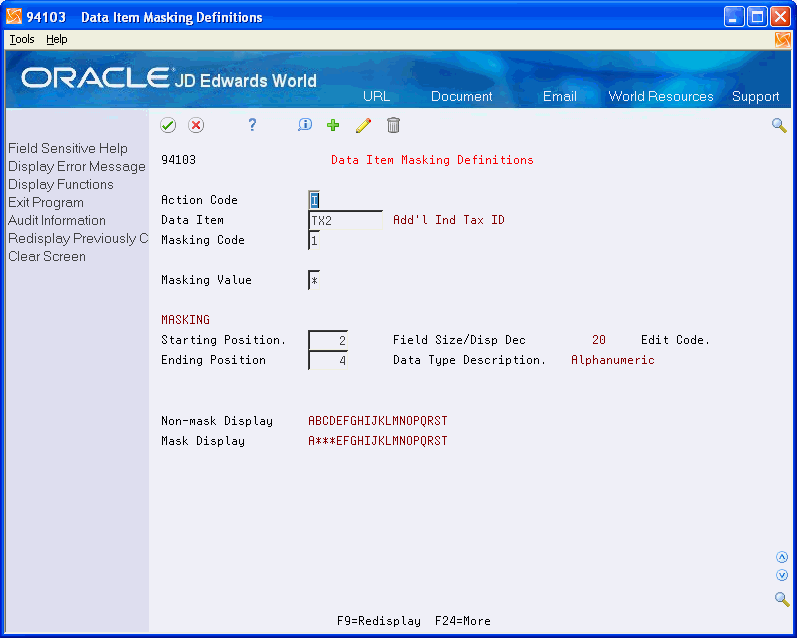Click the red Data Item Masking Definitions title
Image resolution: width=797 pixels, height=638 pixels.
pos(432,160)
